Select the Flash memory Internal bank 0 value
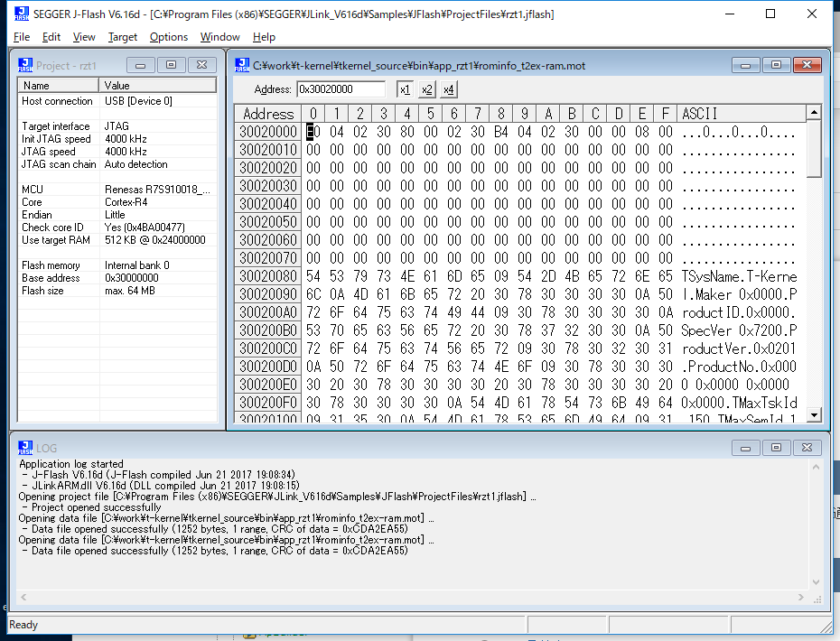The image size is (840, 641). (137, 265)
